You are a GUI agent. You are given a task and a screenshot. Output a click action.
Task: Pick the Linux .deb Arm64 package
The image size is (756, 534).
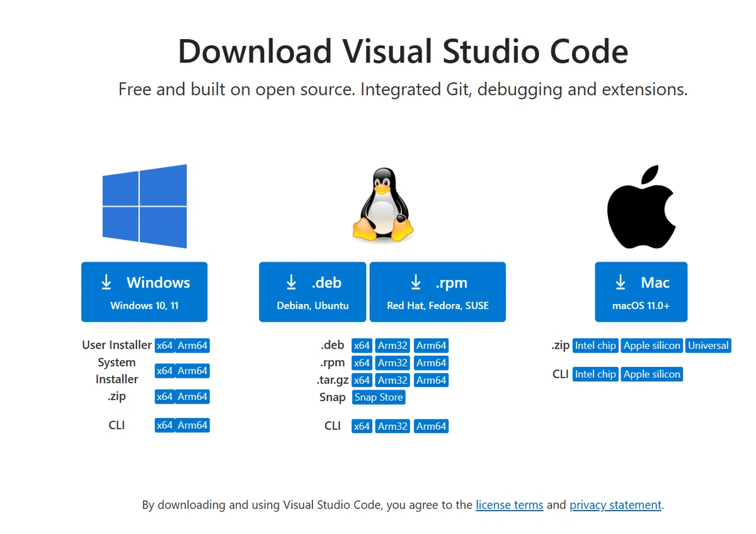click(432, 345)
